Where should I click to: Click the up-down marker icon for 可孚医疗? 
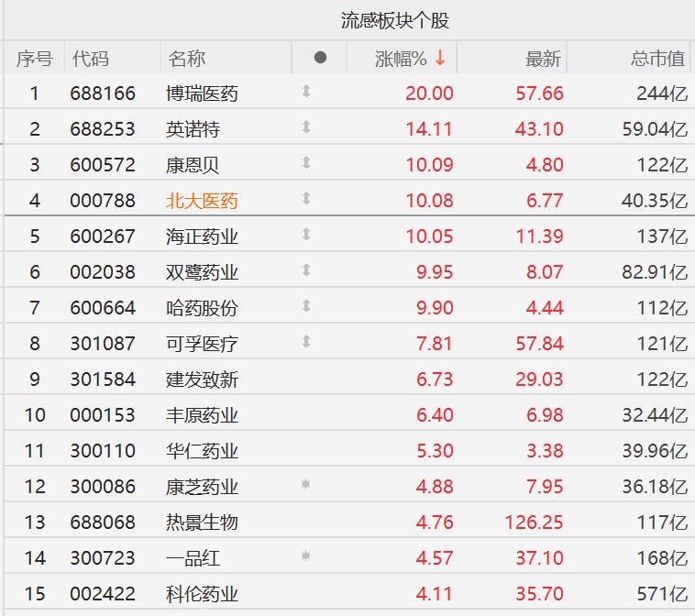[x=306, y=342]
